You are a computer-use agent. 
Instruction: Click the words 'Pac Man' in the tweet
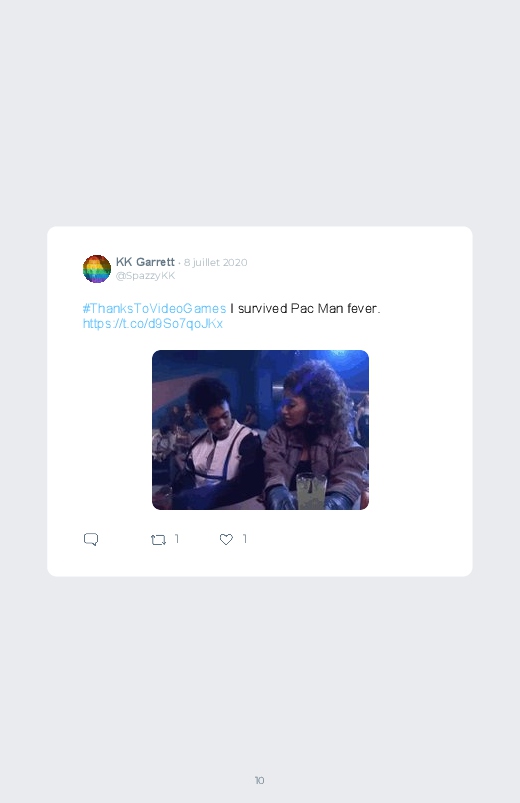(317, 308)
